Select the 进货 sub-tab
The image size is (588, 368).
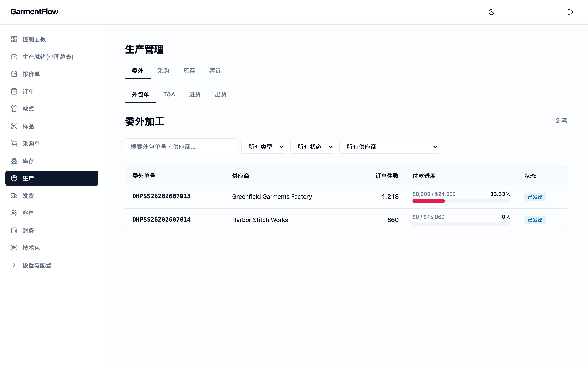[195, 94]
